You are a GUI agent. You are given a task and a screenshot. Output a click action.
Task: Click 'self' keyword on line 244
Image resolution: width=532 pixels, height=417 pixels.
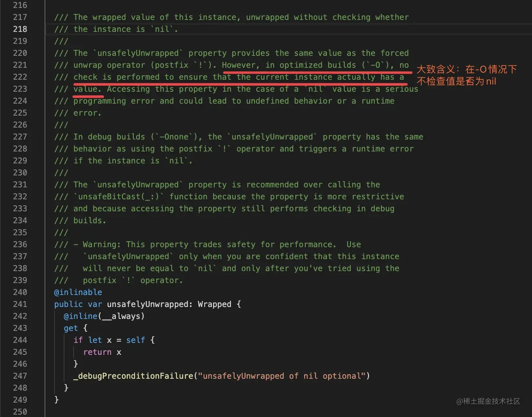coord(135,340)
